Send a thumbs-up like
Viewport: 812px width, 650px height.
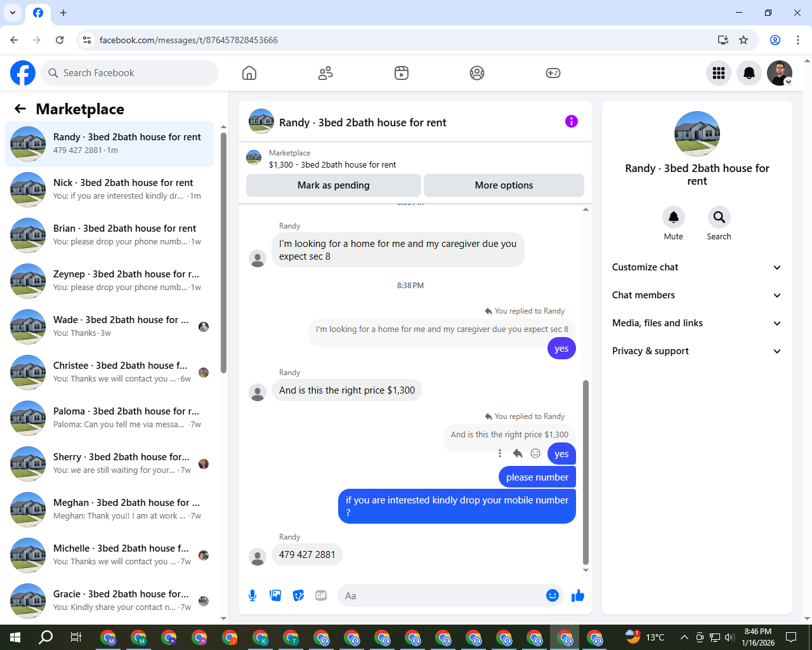[578, 595]
